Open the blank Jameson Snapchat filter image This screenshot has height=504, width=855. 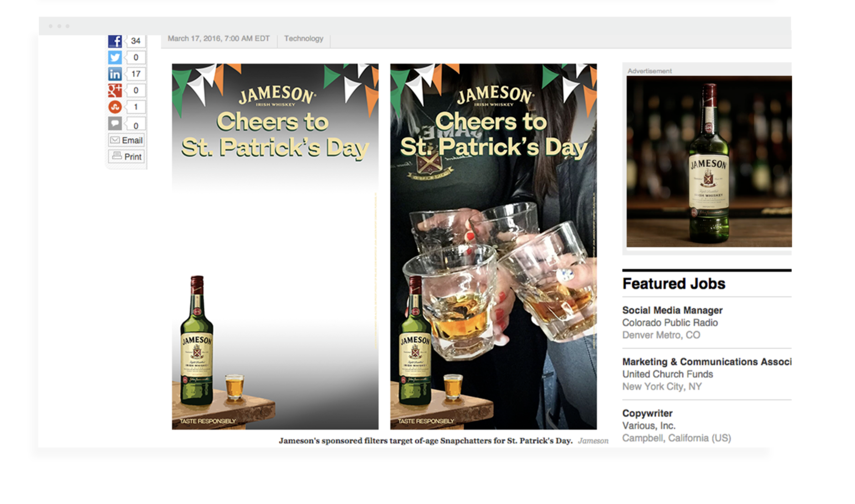[x=275, y=247]
